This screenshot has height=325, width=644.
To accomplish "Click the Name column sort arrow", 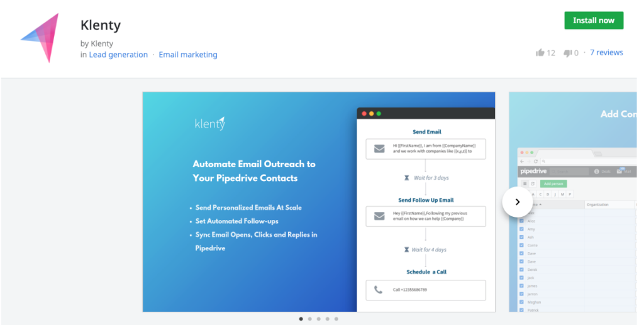I will tap(540, 204).
